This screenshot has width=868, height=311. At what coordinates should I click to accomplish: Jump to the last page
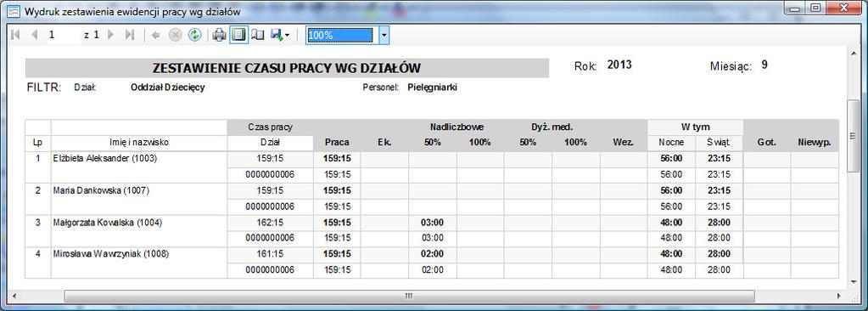(x=130, y=35)
